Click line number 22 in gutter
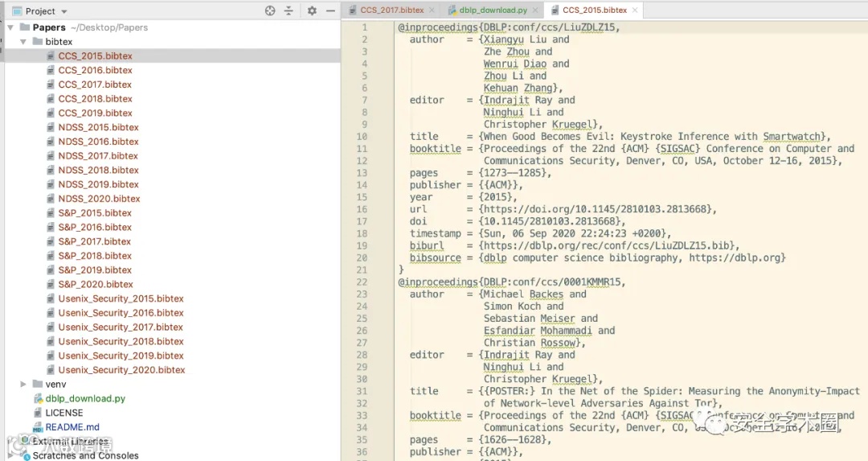The height and width of the screenshot is (461, 868). click(362, 282)
